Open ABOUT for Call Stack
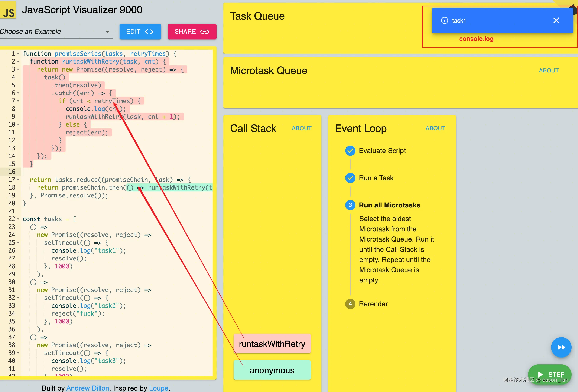The image size is (578, 392). [301, 128]
